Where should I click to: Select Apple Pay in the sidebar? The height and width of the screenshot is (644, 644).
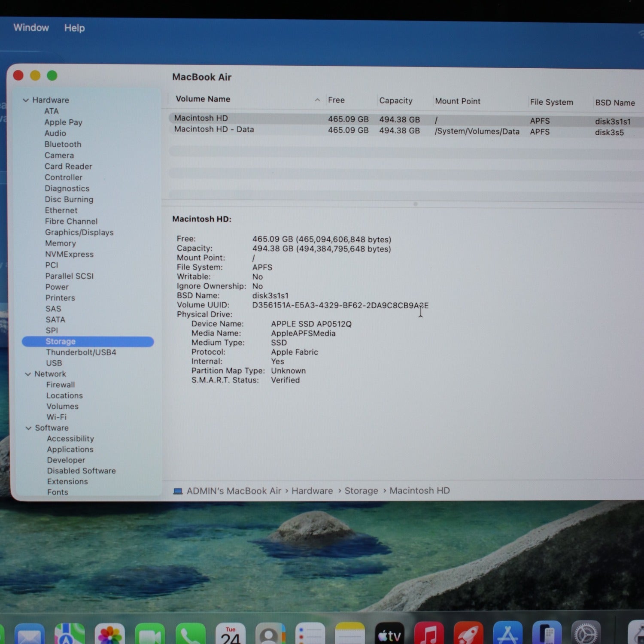[x=64, y=122]
